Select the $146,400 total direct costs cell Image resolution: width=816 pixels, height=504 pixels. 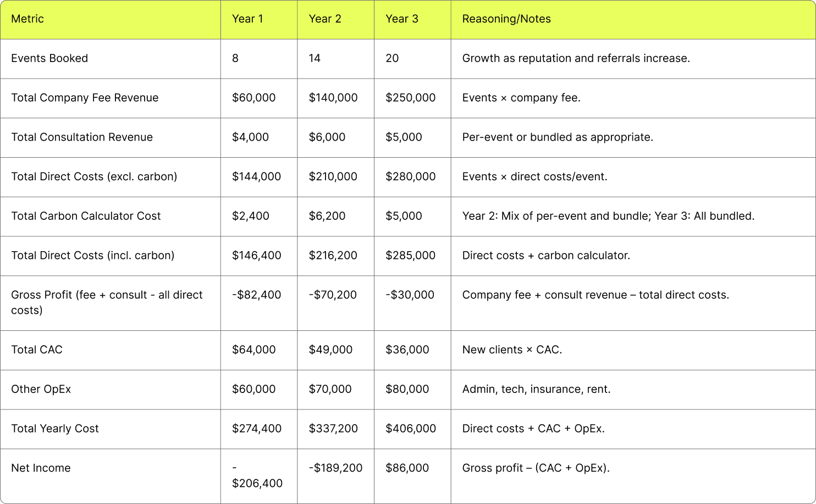tap(256, 256)
